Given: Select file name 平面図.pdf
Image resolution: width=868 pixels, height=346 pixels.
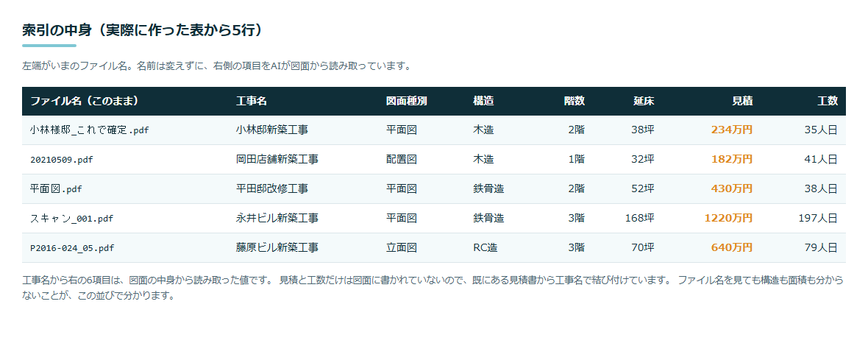Looking at the screenshot, I should pyautogui.click(x=56, y=188).
